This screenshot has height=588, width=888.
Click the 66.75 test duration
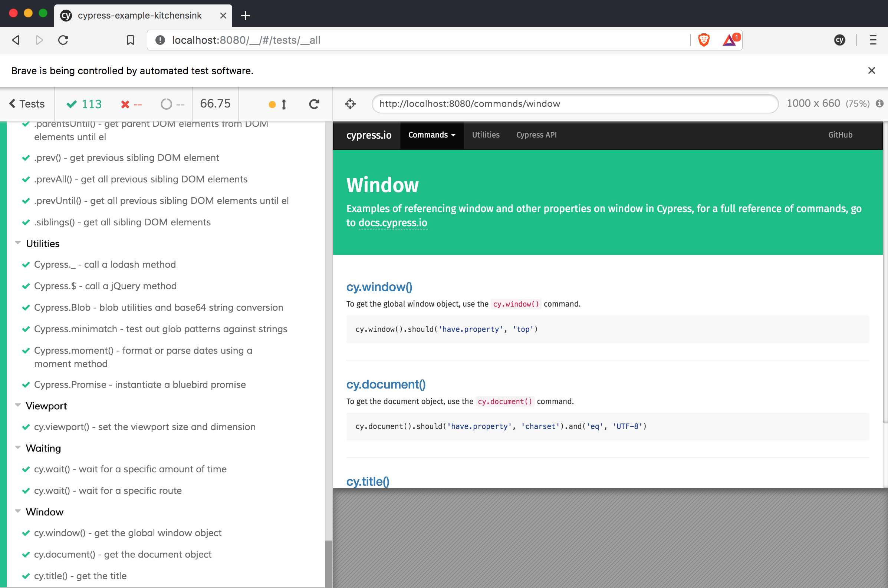click(x=216, y=104)
